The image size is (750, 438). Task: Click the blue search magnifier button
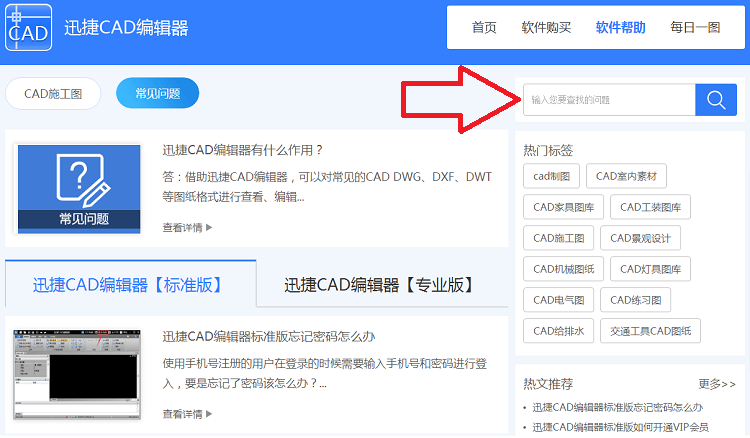[716, 99]
